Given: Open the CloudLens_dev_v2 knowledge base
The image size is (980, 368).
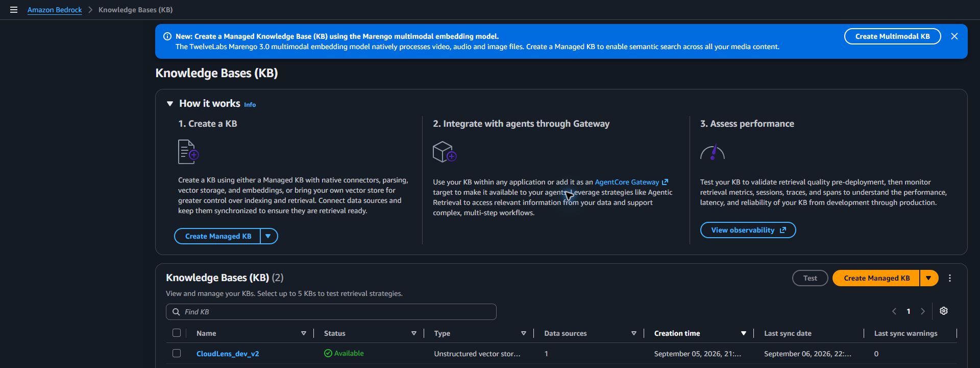Looking at the screenshot, I should [x=228, y=354].
